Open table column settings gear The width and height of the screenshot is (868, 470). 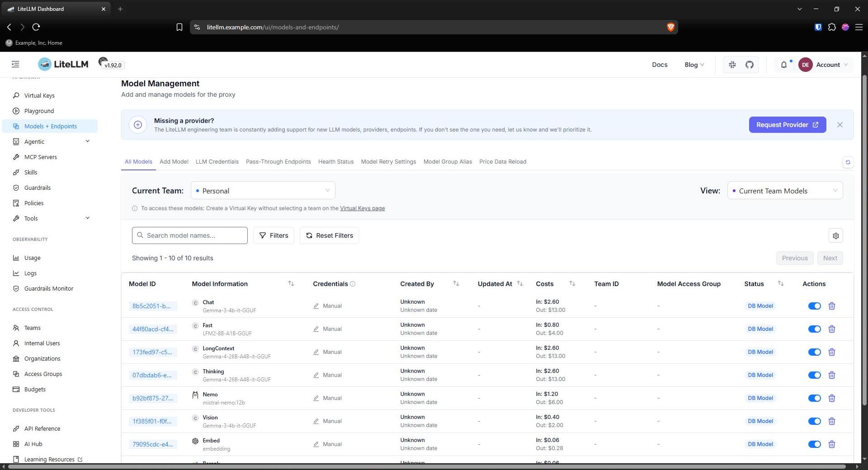[836, 235]
